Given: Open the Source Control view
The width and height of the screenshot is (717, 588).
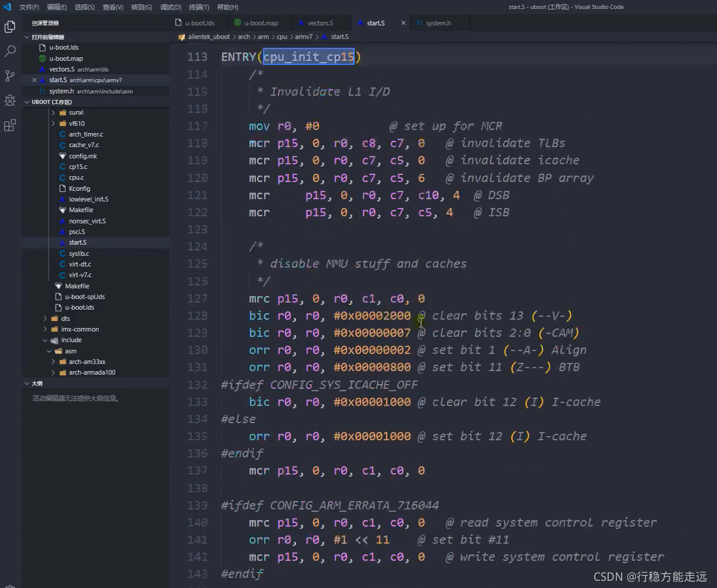Looking at the screenshot, I should (x=10, y=76).
